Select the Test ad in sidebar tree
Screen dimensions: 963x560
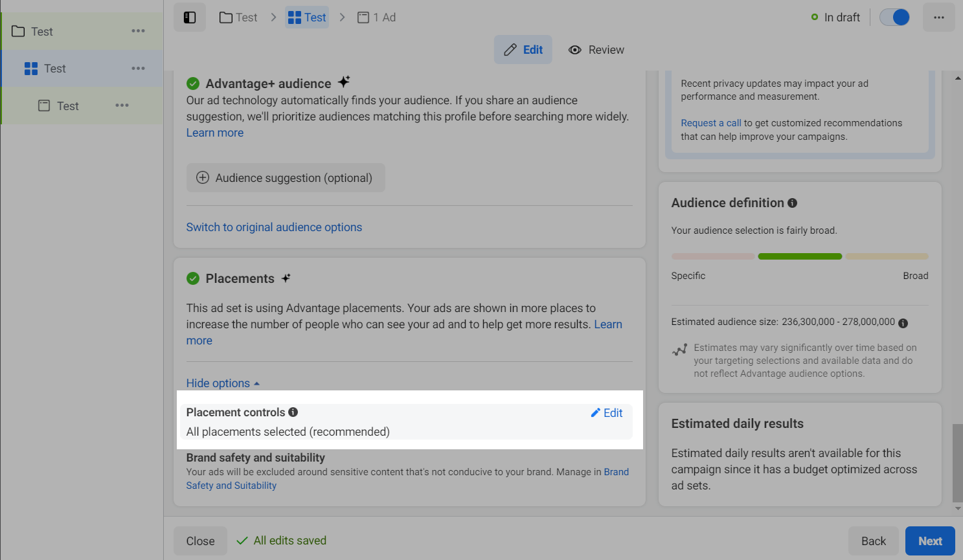tap(67, 106)
